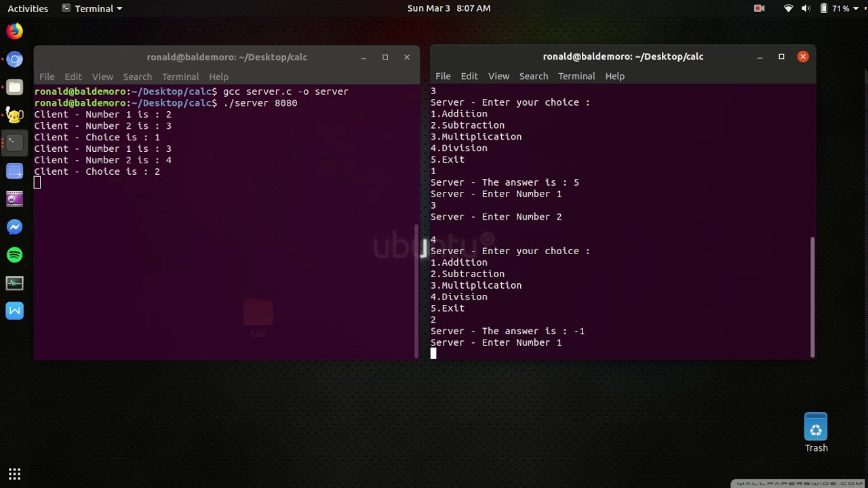Minimize the right terminal window
Screen dimensions: 868x488
tap(759, 56)
